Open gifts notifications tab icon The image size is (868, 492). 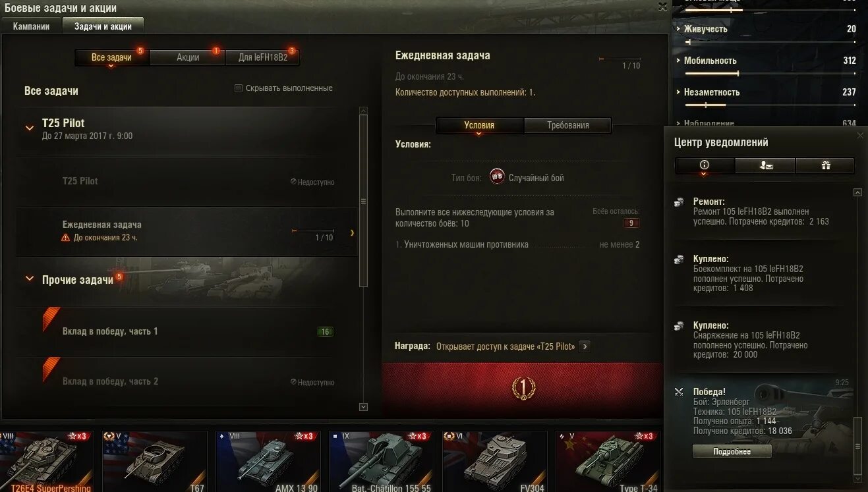point(825,165)
